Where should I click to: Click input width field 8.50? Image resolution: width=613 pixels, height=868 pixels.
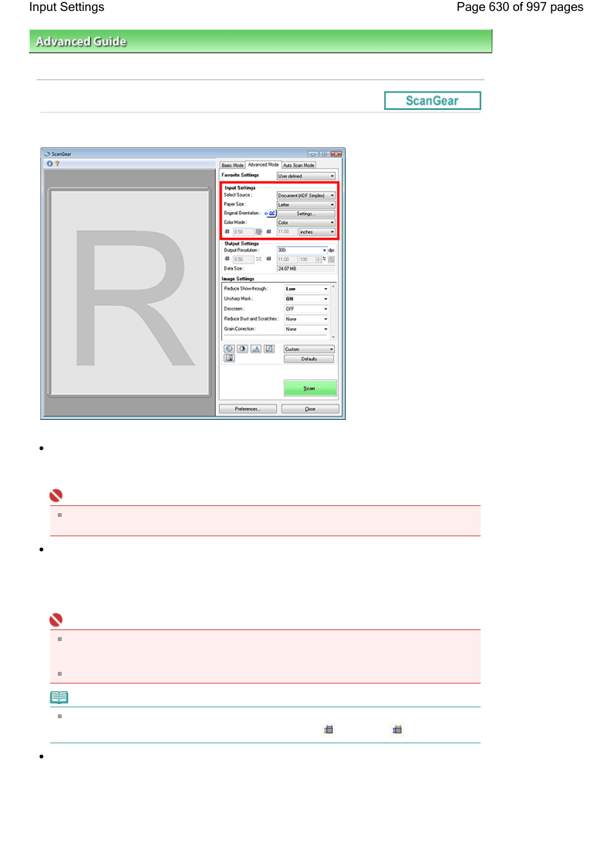click(x=243, y=232)
